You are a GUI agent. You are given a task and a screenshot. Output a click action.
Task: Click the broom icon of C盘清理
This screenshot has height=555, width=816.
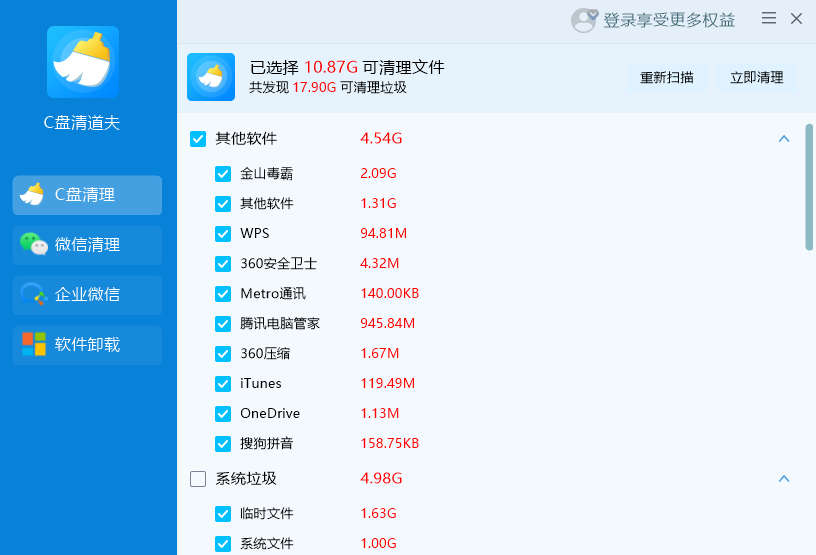coord(32,194)
